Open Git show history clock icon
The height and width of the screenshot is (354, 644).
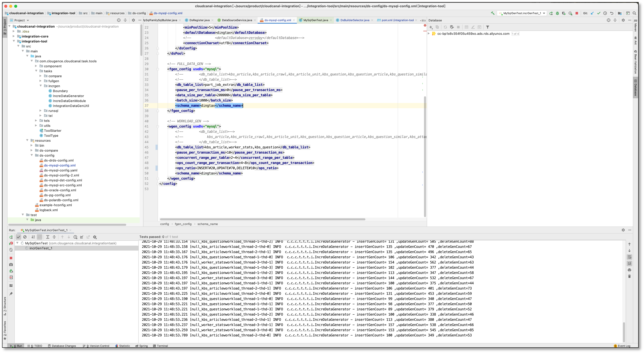(x=605, y=13)
